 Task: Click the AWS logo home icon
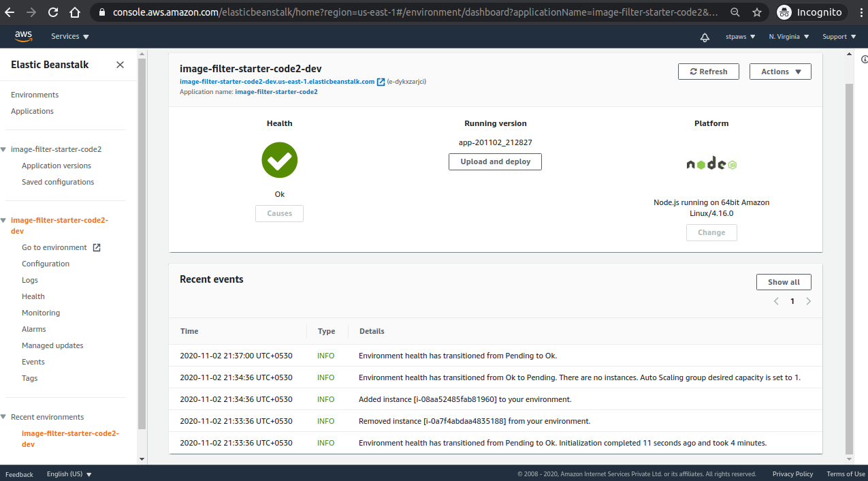tap(23, 37)
